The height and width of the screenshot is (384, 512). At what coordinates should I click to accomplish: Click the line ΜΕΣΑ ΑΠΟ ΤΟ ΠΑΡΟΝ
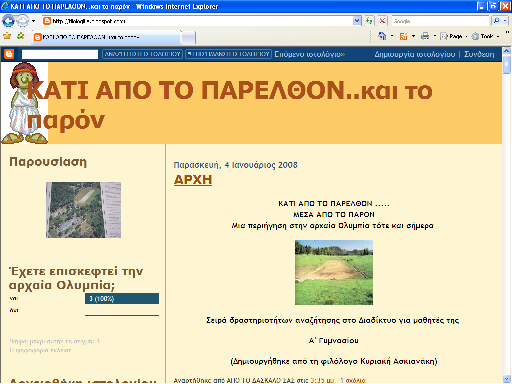point(334,214)
